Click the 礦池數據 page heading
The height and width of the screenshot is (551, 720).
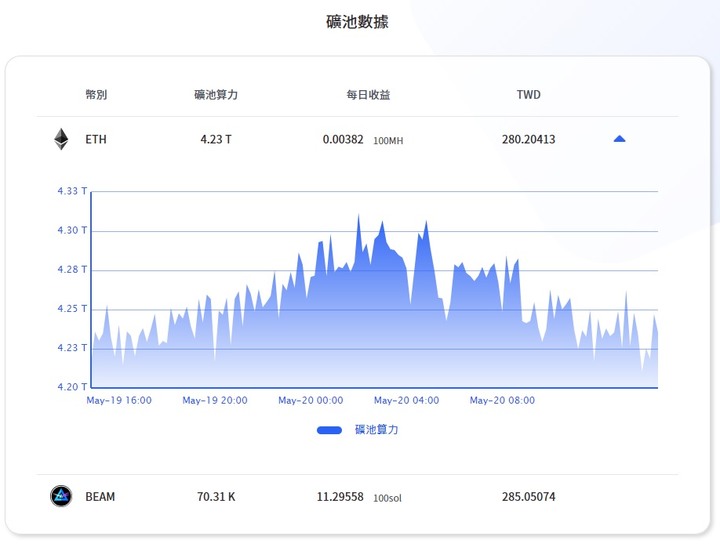coord(357,22)
